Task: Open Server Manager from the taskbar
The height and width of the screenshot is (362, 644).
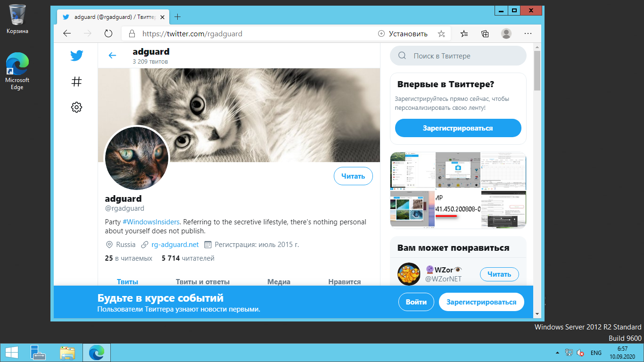Action: click(x=38, y=353)
